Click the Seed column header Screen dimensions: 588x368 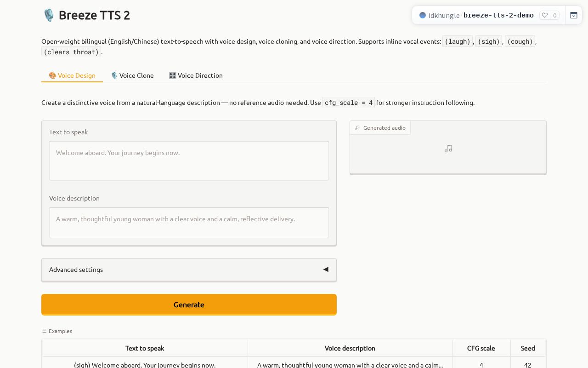coord(528,348)
